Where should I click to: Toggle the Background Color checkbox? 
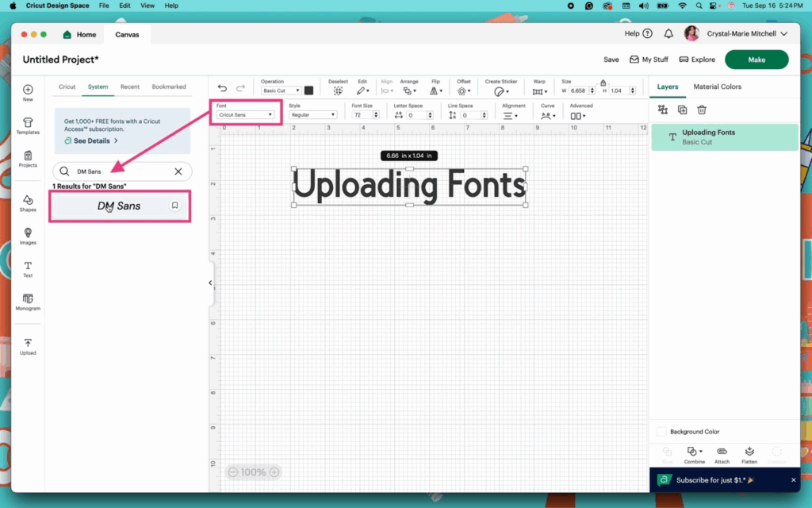pos(661,431)
